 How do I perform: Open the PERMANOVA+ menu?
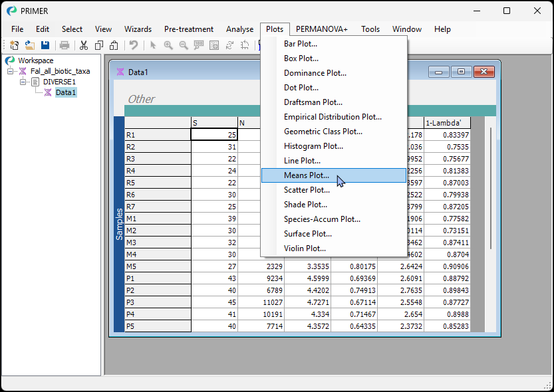(x=321, y=29)
